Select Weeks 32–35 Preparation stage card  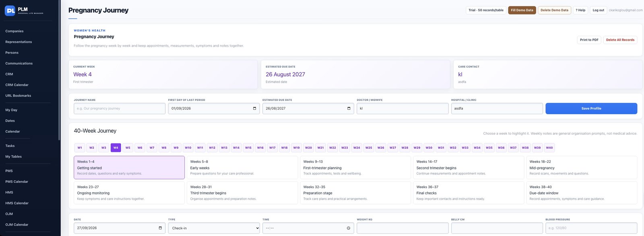[355, 193]
